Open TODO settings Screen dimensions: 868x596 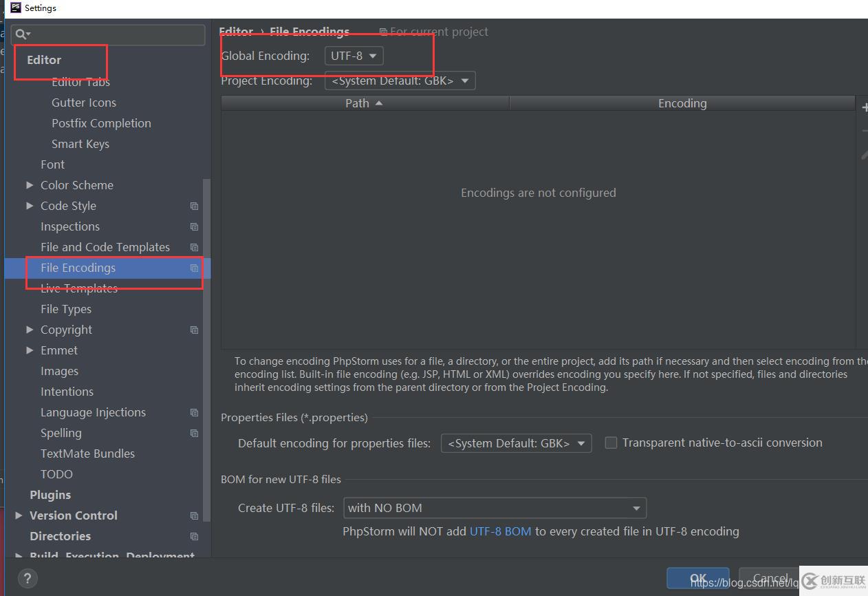56,474
